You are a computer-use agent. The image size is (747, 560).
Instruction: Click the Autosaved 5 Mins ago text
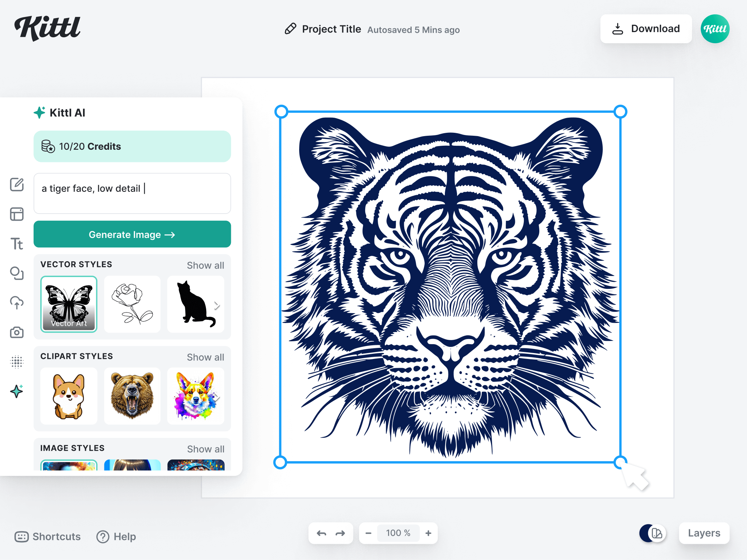(414, 30)
